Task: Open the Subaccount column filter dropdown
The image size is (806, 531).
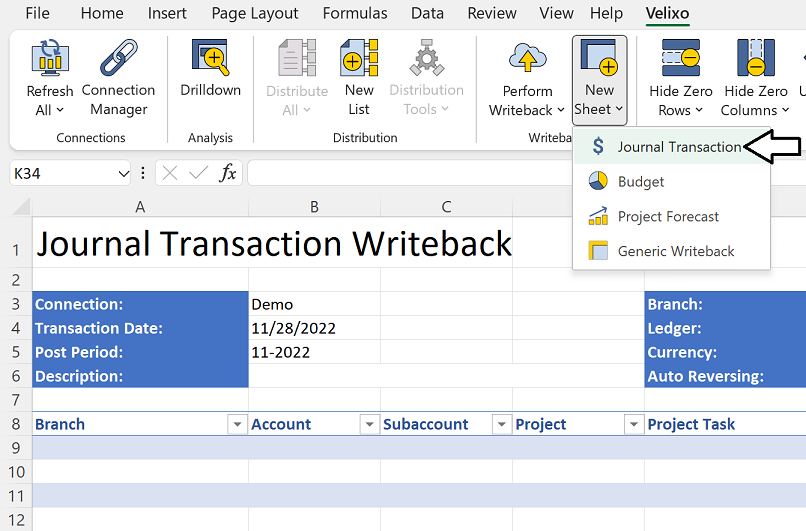Action: (x=501, y=424)
